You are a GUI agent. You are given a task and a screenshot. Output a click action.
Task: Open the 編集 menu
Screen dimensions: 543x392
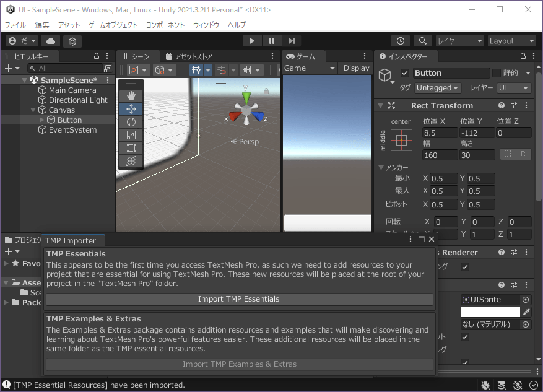pos(42,25)
